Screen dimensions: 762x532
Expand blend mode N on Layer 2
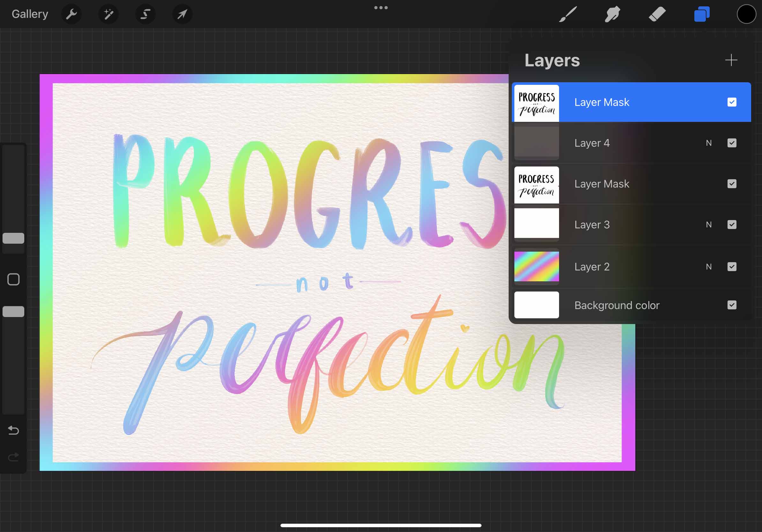[x=709, y=267]
